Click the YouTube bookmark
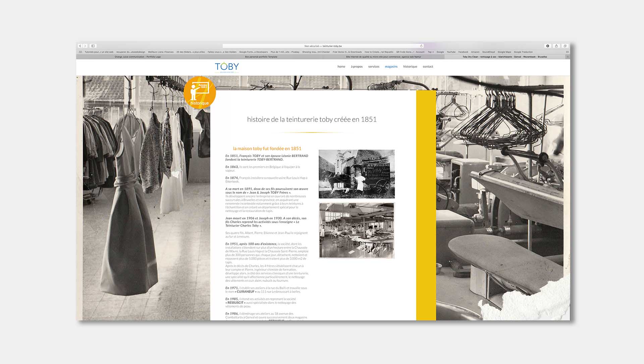 [451, 52]
